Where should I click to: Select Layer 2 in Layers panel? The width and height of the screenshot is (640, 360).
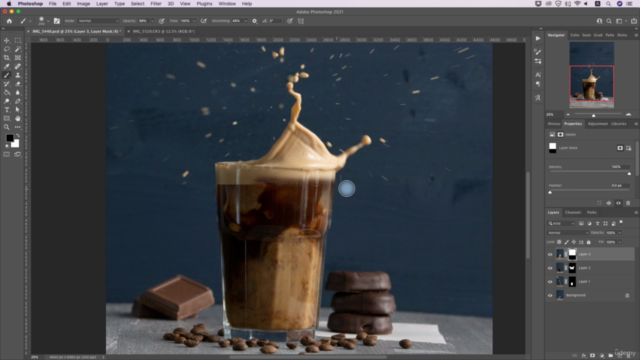tap(594, 268)
